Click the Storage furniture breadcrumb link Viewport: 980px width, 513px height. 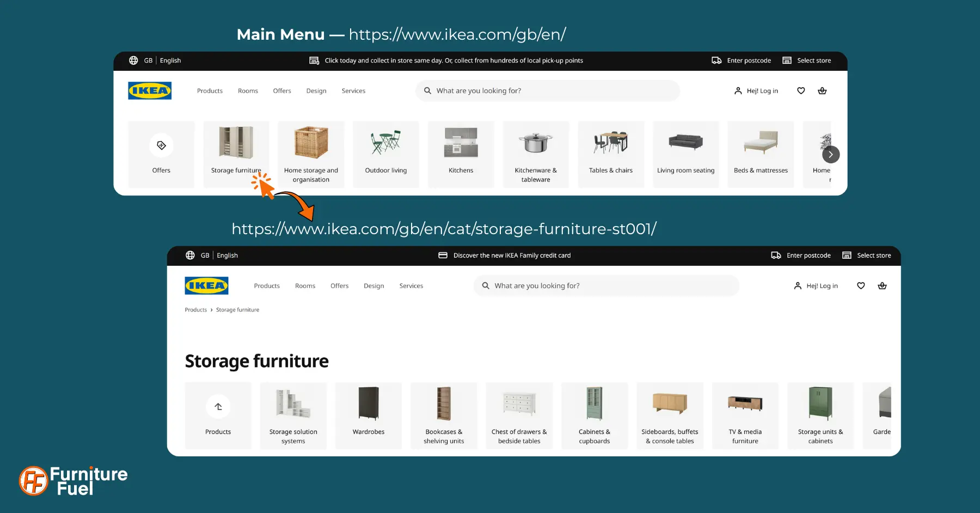tap(237, 310)
